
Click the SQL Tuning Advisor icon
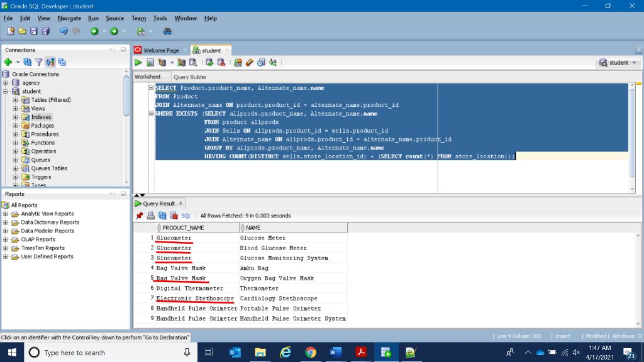click(x=193, y=62)
